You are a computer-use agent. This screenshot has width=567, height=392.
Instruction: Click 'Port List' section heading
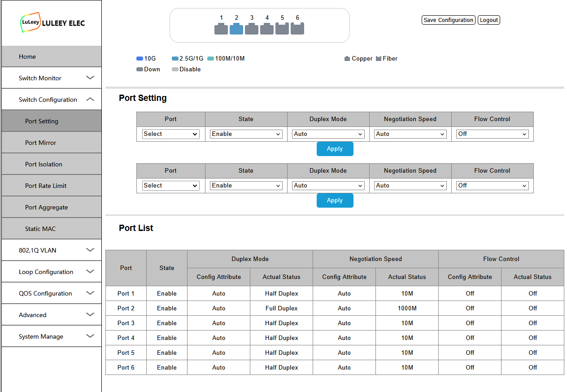(136, 228)
